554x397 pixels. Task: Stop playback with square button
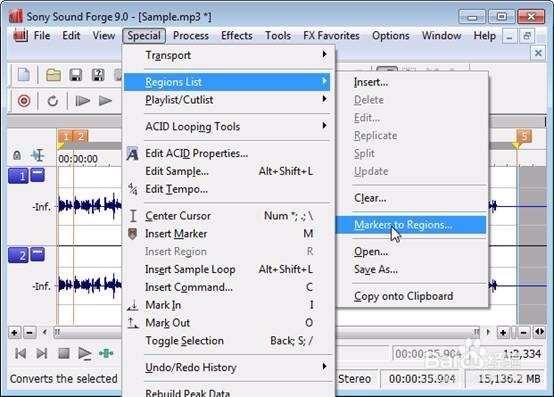[x=64, y=353]
